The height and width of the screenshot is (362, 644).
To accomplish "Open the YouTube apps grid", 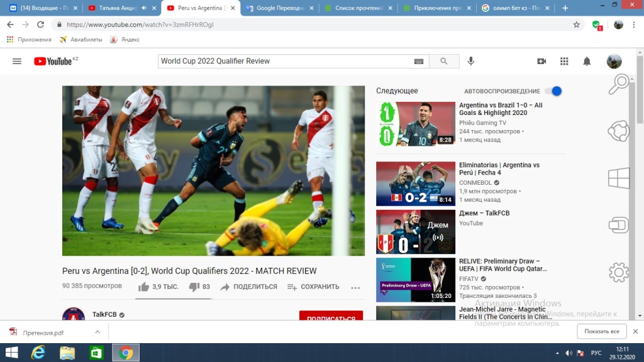I will pos(564,61).
